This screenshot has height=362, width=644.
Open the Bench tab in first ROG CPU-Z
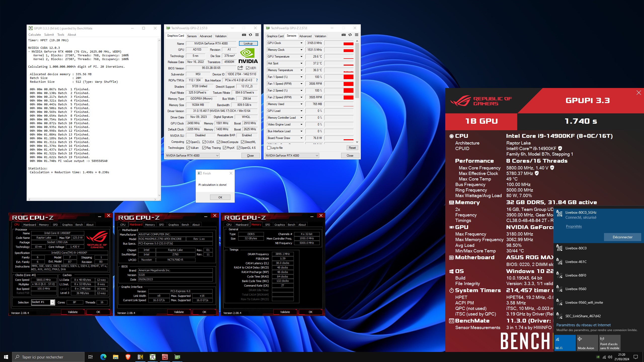(79, 225)
